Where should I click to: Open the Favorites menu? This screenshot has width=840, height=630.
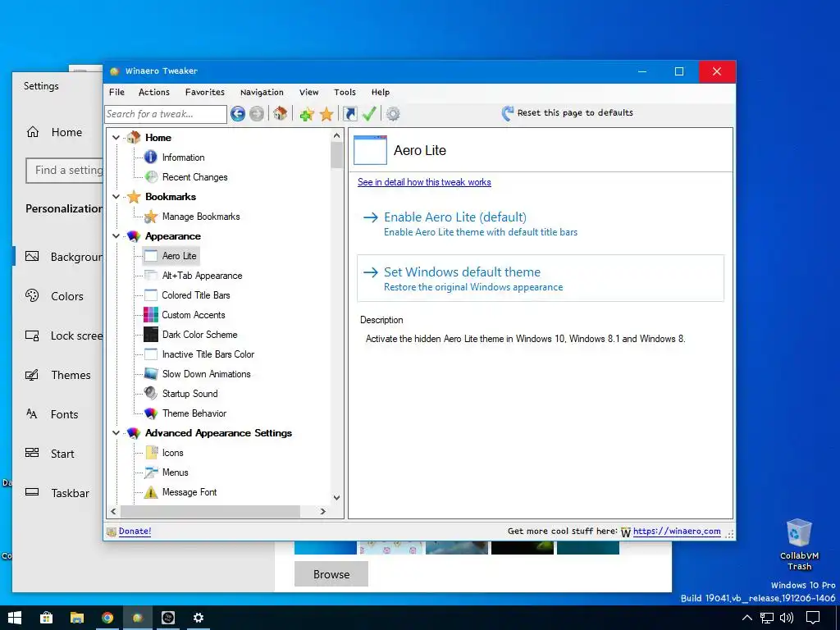pos(205,92)
